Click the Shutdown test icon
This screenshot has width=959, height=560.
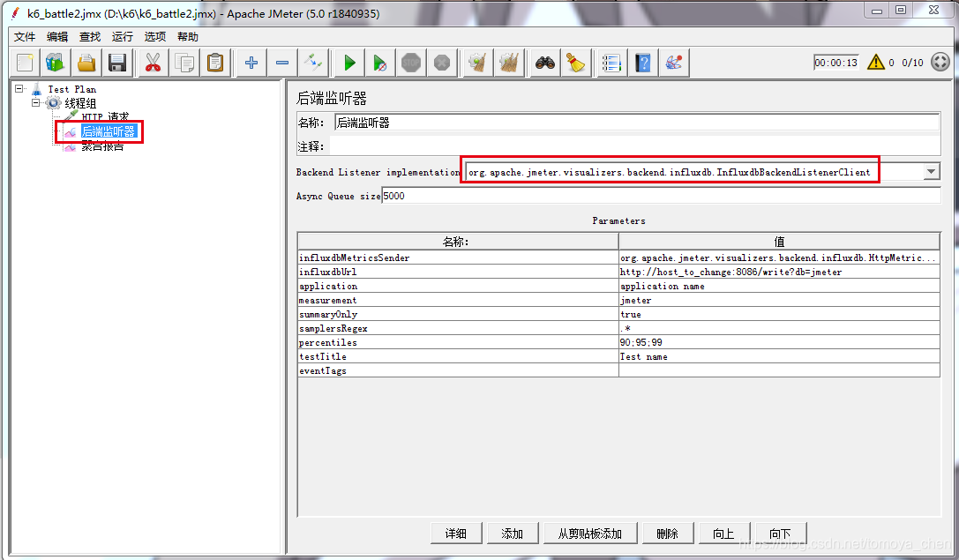(442, 63)
